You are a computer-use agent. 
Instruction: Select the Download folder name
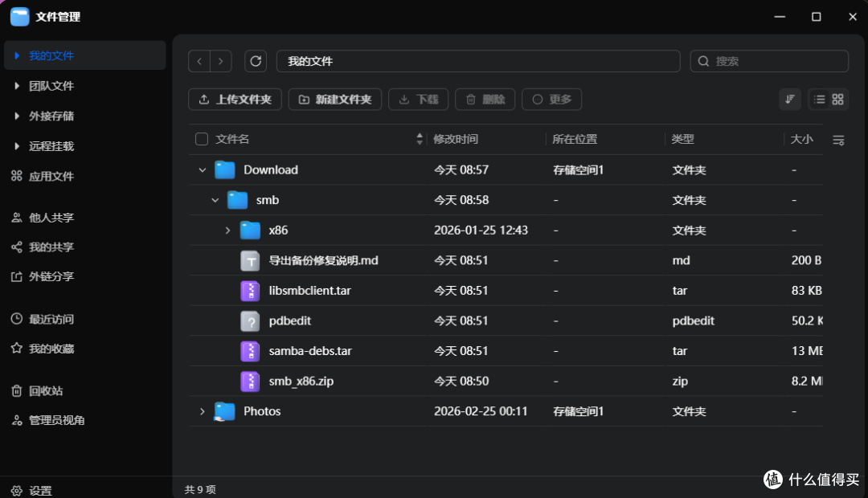coord(271,169)
